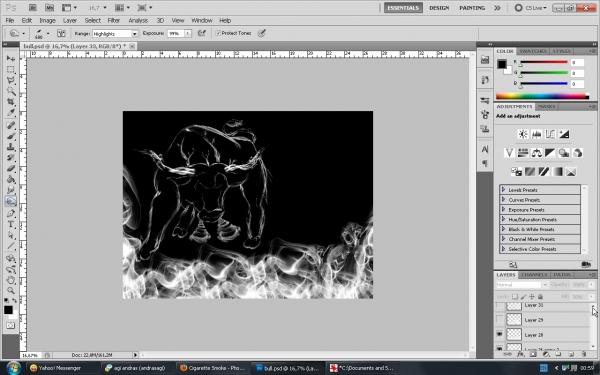This screenshot has height=375, width=600.
Task: Select the Crop tool
Action: pos(11,102)
